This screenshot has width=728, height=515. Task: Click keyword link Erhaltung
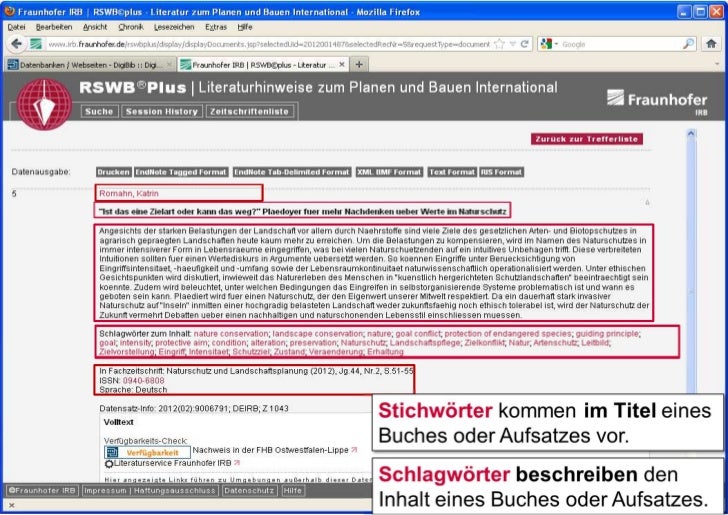pyautogui.click(x=385, y=352)
